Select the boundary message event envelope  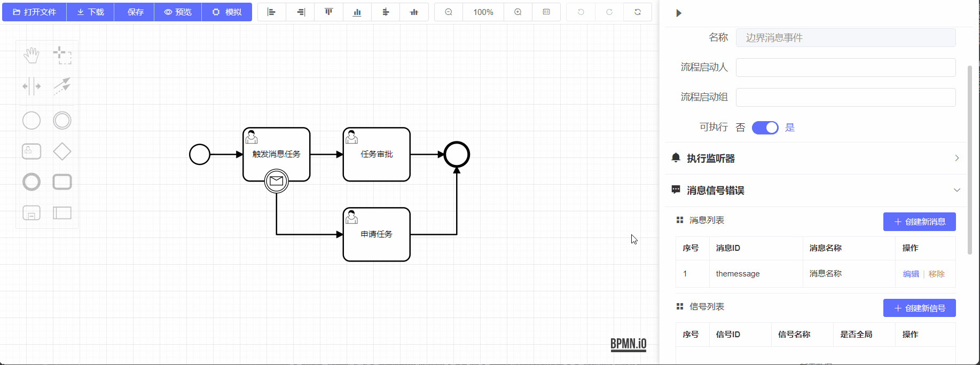pos(276,181)
